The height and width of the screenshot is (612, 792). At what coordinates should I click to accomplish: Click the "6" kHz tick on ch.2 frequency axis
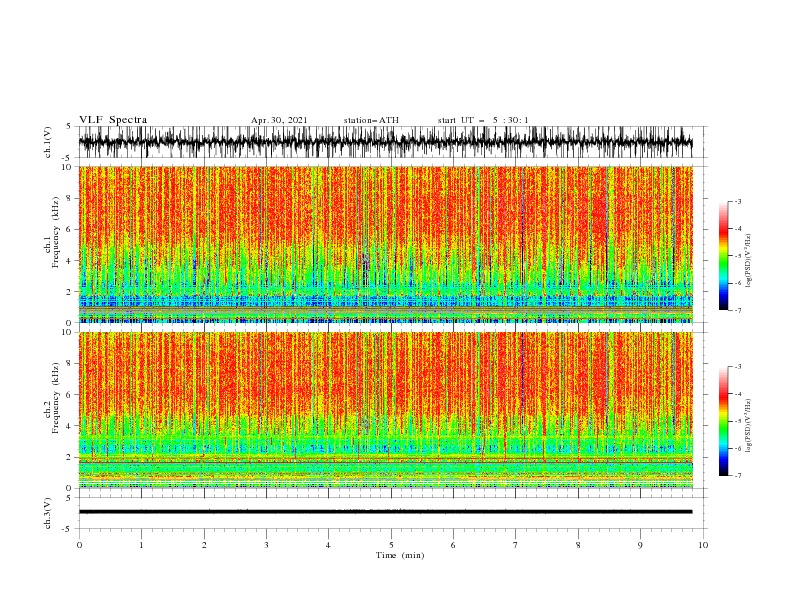pos(69,395)
